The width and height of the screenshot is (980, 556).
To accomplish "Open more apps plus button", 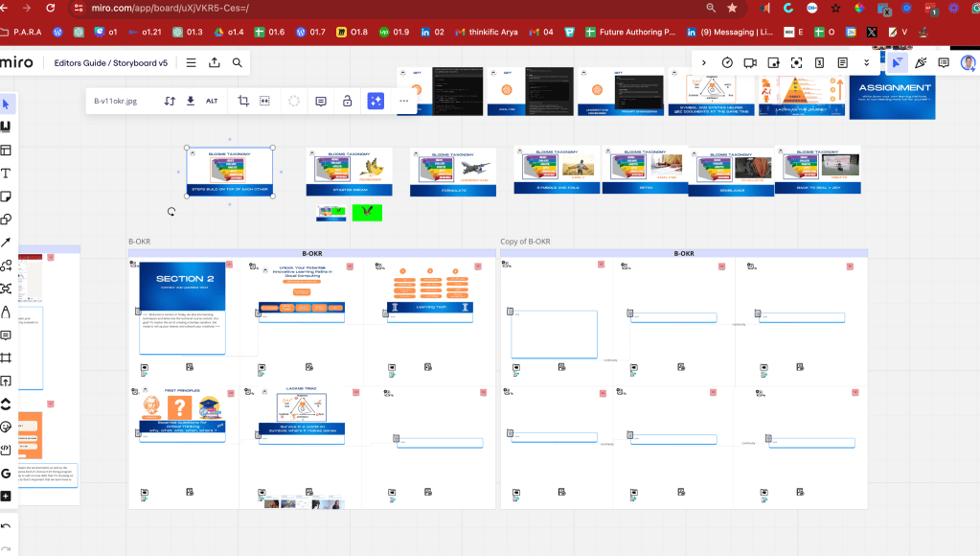I will click(x=6, y=496).
